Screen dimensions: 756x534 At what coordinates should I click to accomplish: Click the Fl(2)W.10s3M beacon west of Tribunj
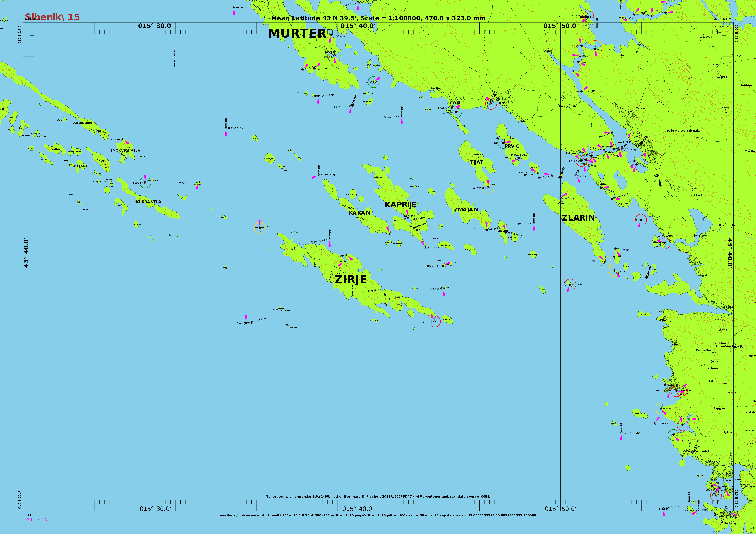pos(402,112)
